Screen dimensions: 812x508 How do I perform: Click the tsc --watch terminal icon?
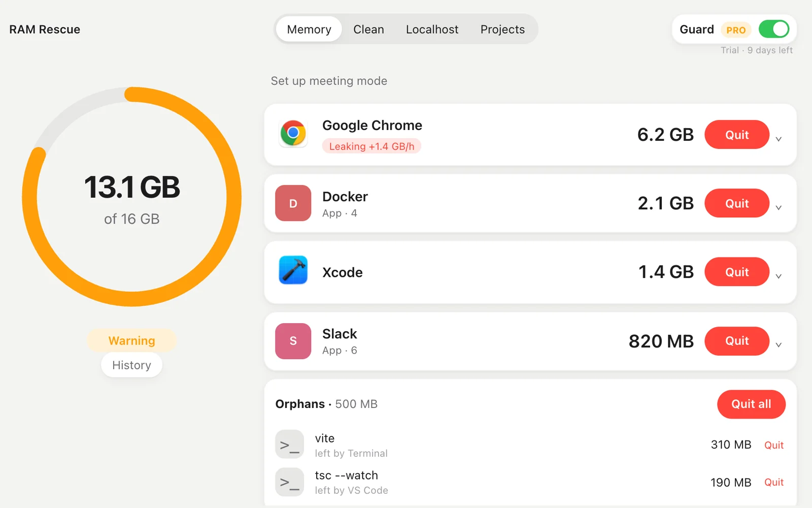click(289, 482)
